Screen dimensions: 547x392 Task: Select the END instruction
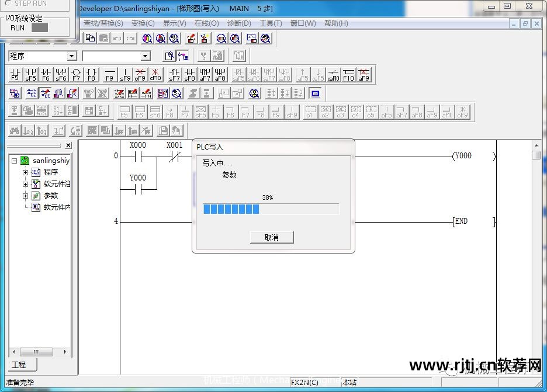(x=474, y=221)
